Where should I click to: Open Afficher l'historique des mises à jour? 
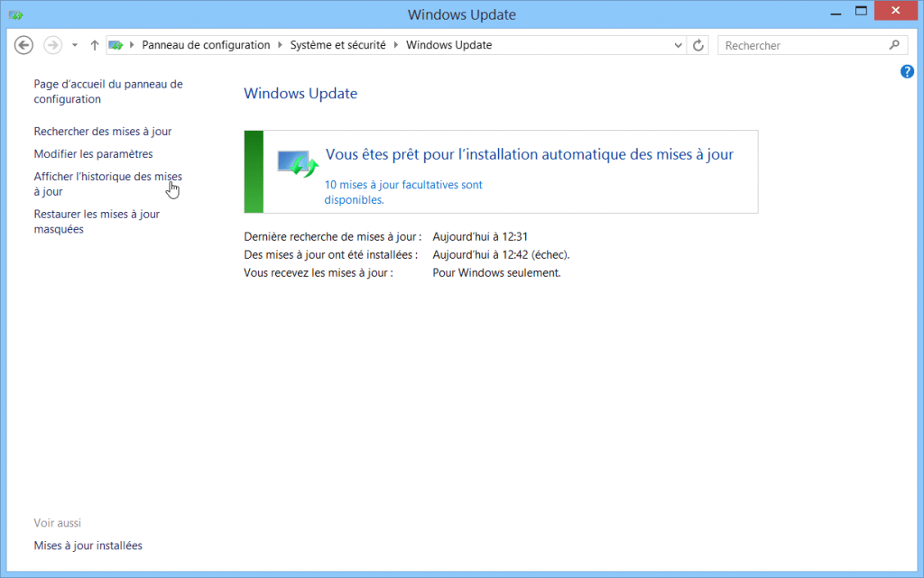[108, 184]
